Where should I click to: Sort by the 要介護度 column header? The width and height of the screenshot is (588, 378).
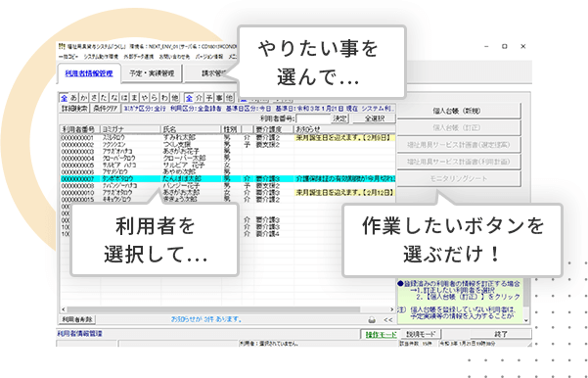(274, 129)
